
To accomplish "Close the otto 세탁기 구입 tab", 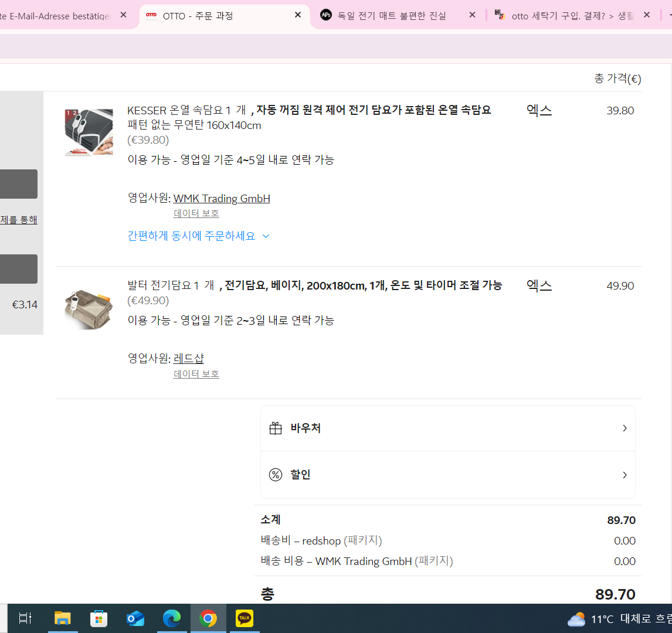I will [647, 15].
